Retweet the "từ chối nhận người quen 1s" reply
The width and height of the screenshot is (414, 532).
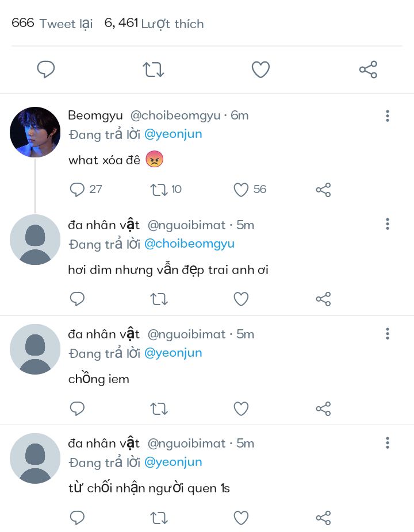(x=159, y=518)
